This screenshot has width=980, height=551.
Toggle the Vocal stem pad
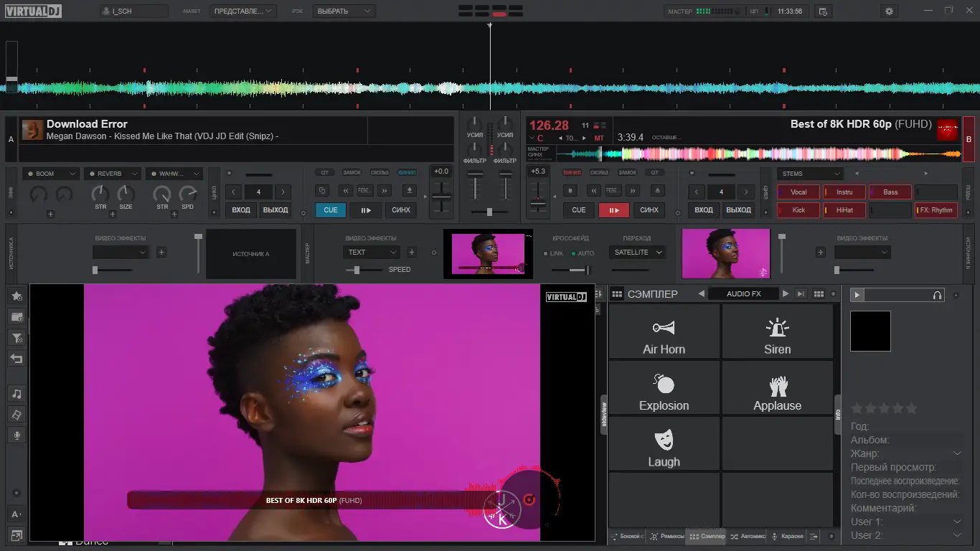point(798,192)
